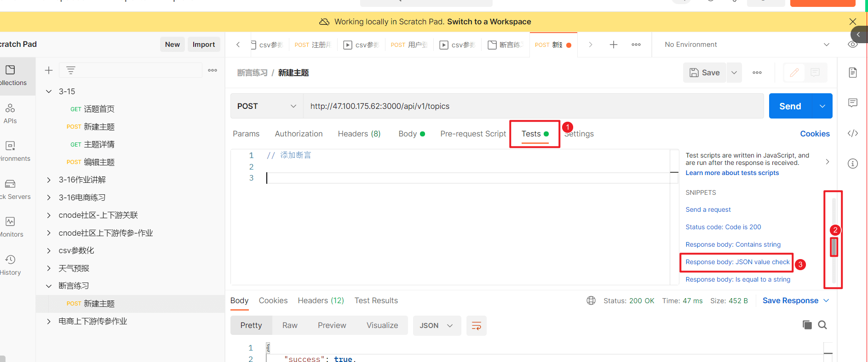Click the snippets list scrollbar thumb
This screenshot has height=362, width=868.
834,247
